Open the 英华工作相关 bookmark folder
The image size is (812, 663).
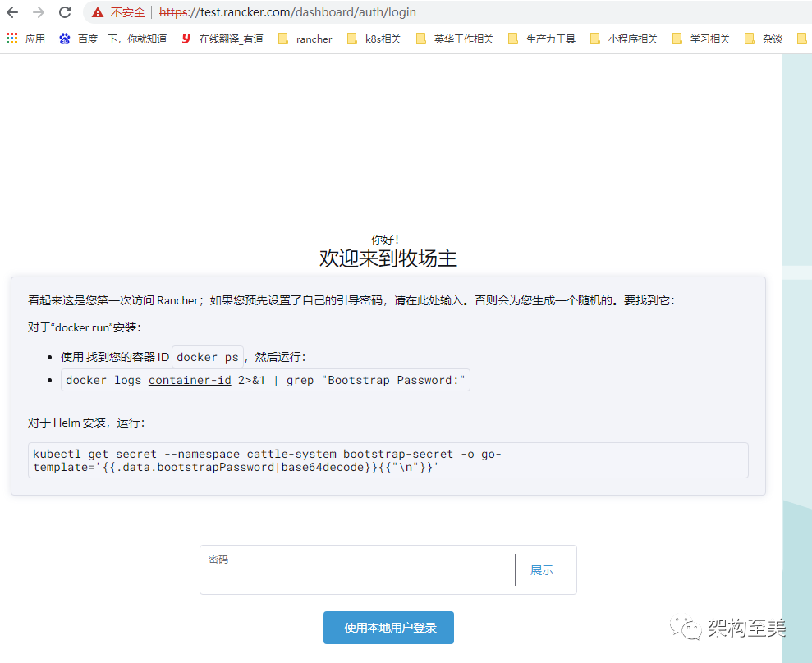pos(455,39)
